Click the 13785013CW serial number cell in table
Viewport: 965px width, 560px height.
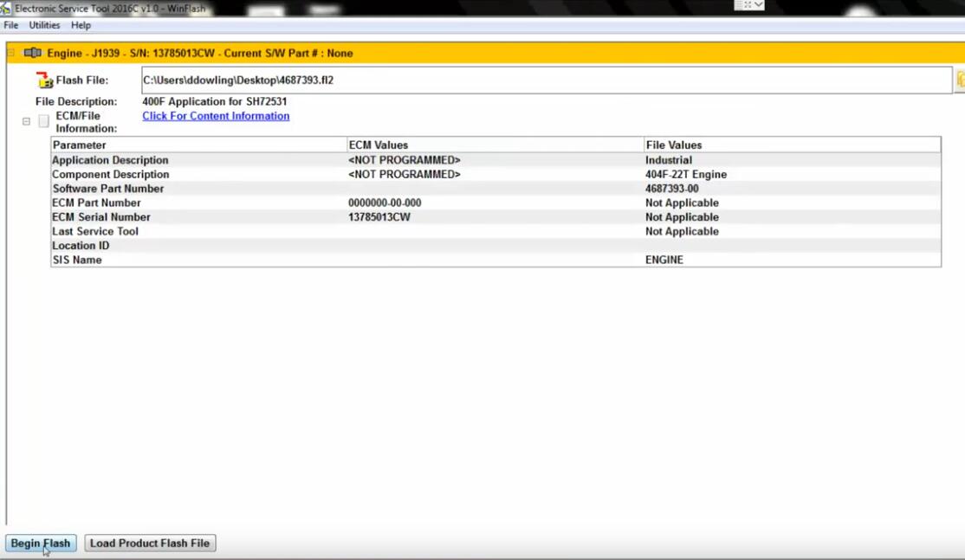tap(379, 217)
